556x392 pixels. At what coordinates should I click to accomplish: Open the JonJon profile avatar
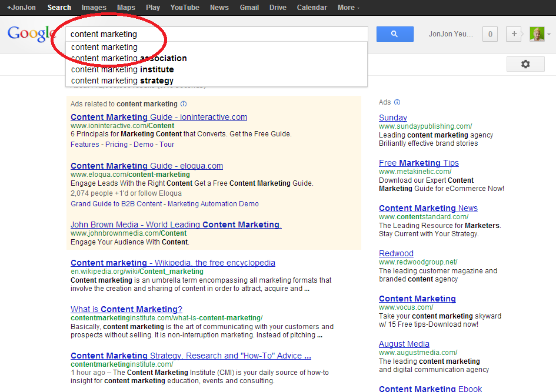[x=537, y=34]
